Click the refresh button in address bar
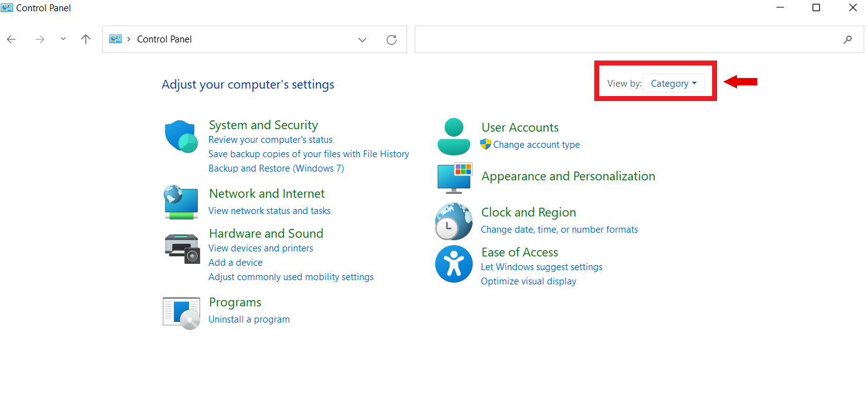The height and width of the screenshot is (398, 868). pyautogui.click(x=392, y=40)
